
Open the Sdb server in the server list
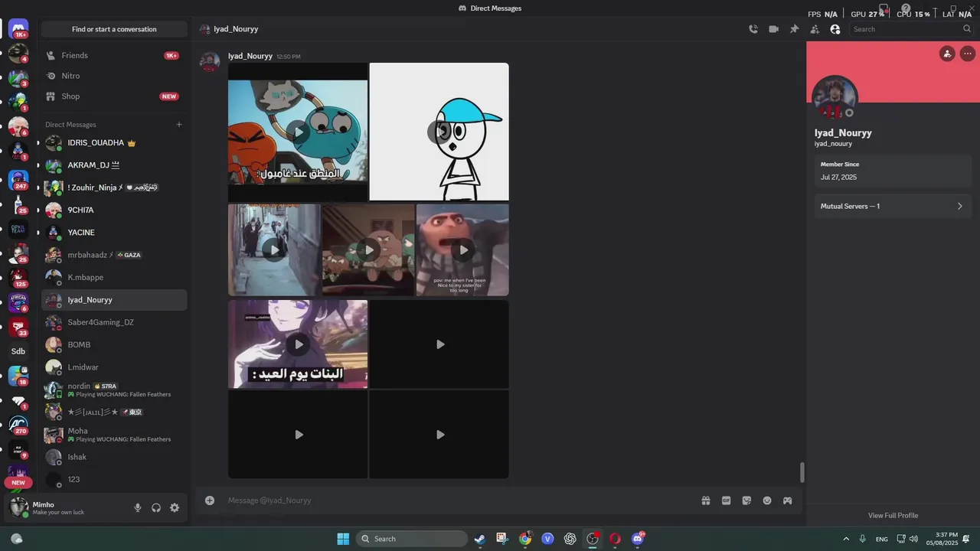click(18, 351)
